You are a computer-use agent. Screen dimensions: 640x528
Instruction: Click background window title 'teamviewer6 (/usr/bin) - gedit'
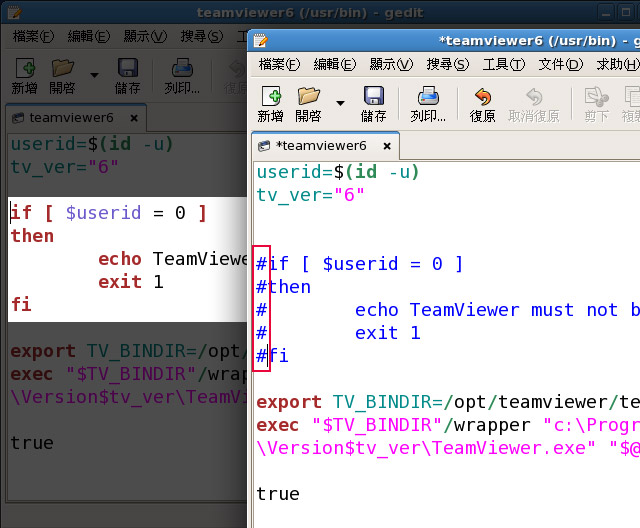310,13
